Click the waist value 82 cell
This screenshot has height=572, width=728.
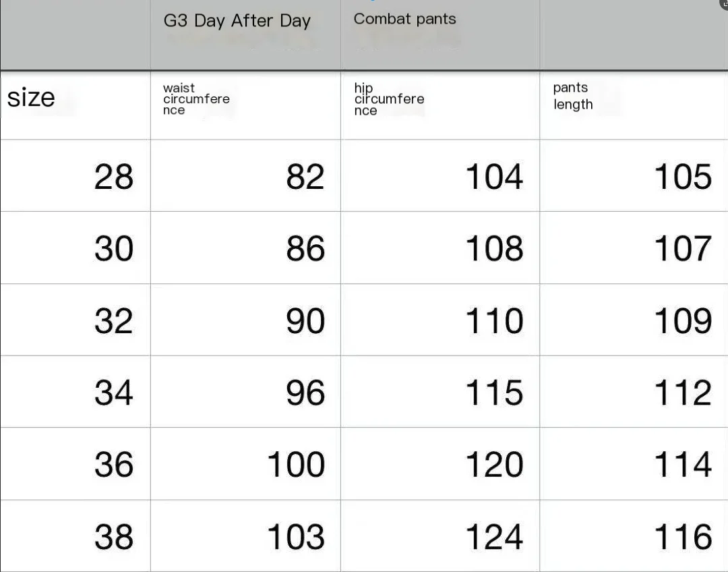click(x=245, y=175)
